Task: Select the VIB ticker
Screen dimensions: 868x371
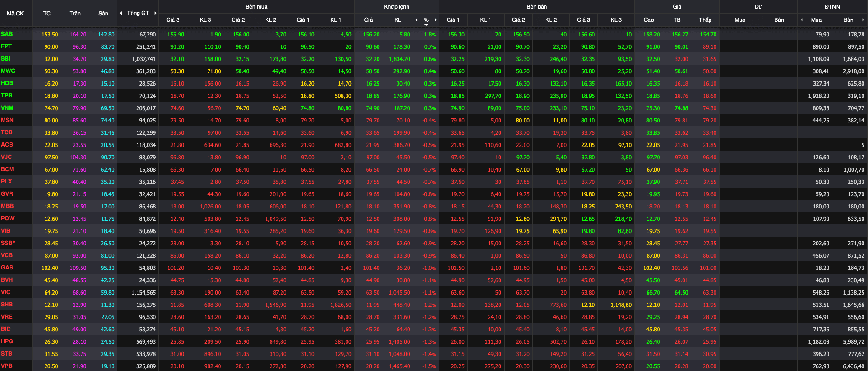Action: pos(6,231)
